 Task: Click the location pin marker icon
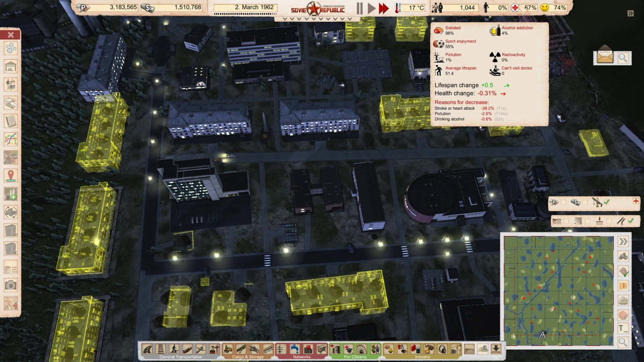point(11,175)
